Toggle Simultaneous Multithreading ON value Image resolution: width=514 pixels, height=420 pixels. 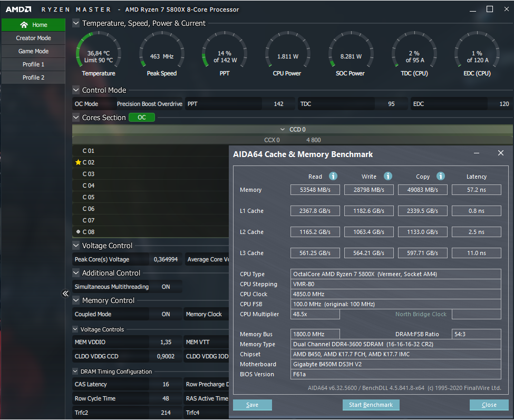pyautogui.click(x=166, y=287)
